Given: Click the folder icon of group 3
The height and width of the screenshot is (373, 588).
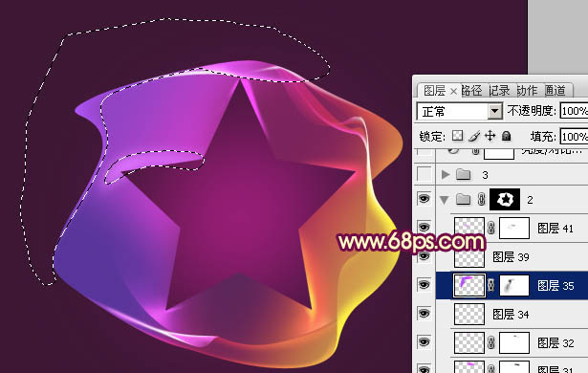Looking at the screenshot, I should point(464,174).
